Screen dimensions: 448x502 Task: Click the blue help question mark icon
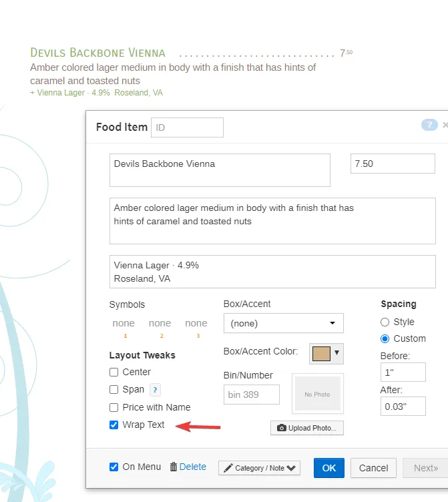coord(429,125)
